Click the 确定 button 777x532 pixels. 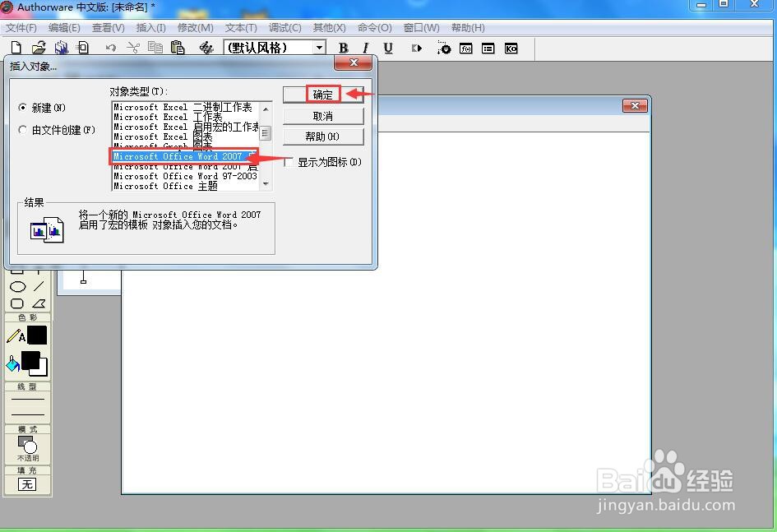[323, 94]
